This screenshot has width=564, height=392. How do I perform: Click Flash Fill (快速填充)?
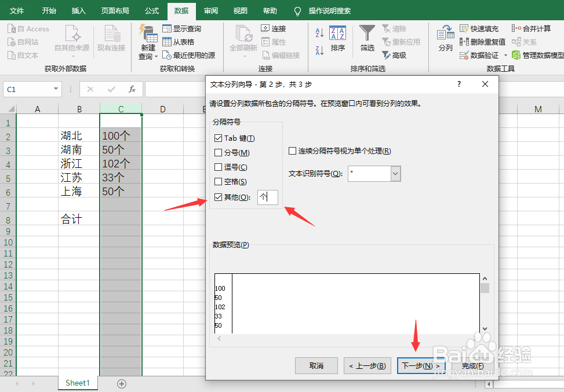pos(479,29)
